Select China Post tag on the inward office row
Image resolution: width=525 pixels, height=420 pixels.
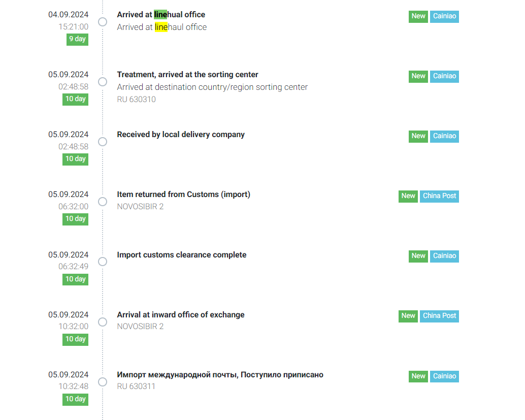click(x=439, y=316)
